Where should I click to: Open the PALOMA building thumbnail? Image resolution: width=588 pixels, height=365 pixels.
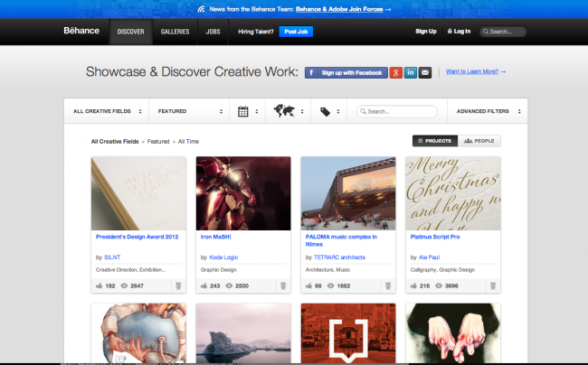[x=348, y=193]
